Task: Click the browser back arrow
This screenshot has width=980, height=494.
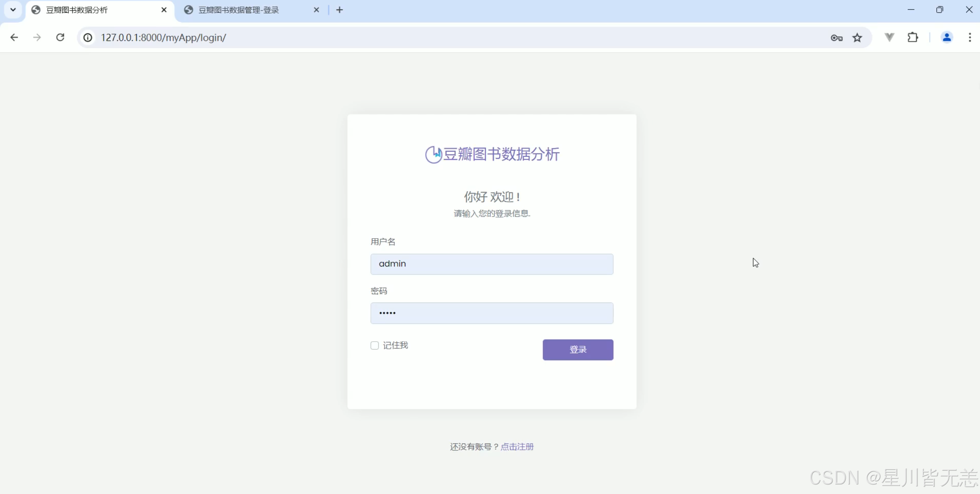Action: point(14,38)
